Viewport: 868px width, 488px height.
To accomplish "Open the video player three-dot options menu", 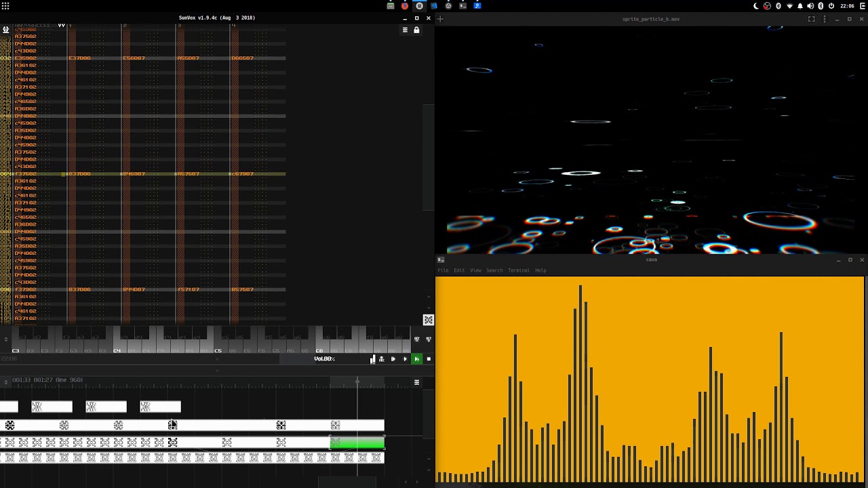I will (x=825, y=19).
